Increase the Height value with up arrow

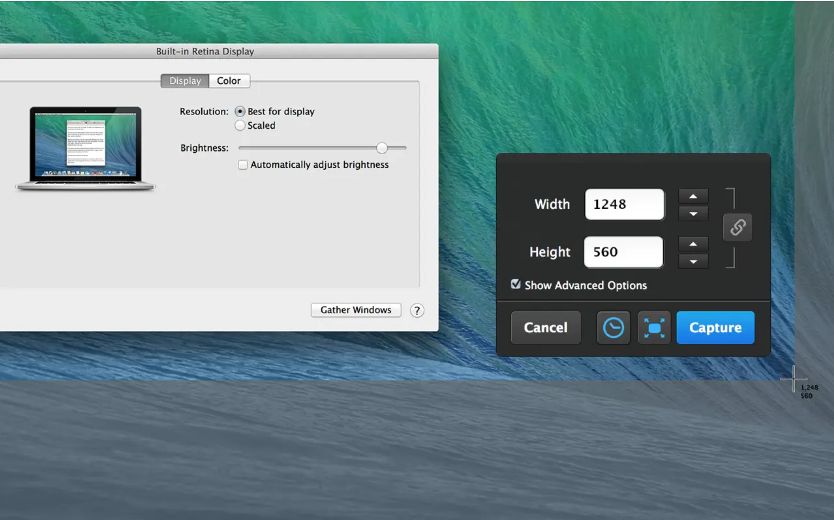pyautogui.click(x=693, y=244)
